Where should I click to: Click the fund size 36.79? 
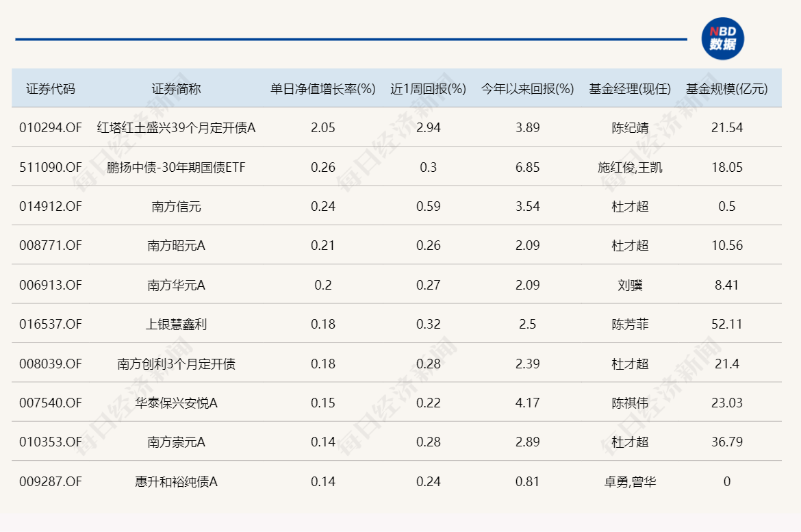pyautogui.click(x=727, y=442)
